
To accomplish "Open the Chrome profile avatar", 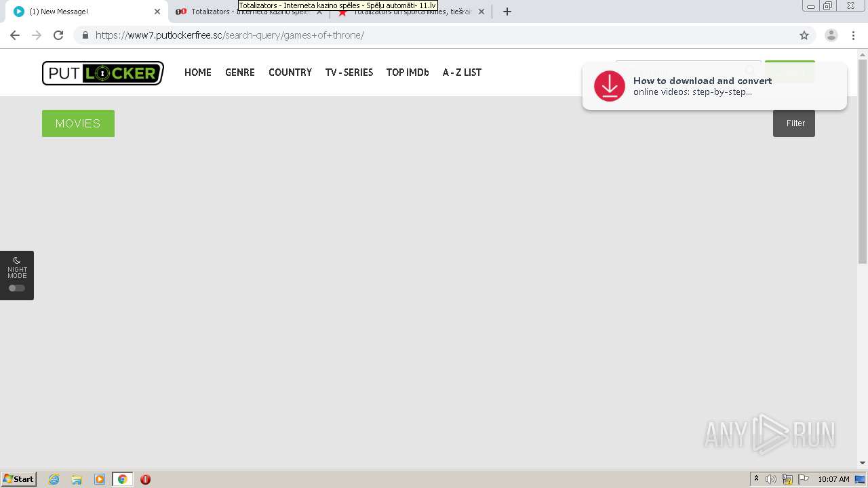I will 831,35.
